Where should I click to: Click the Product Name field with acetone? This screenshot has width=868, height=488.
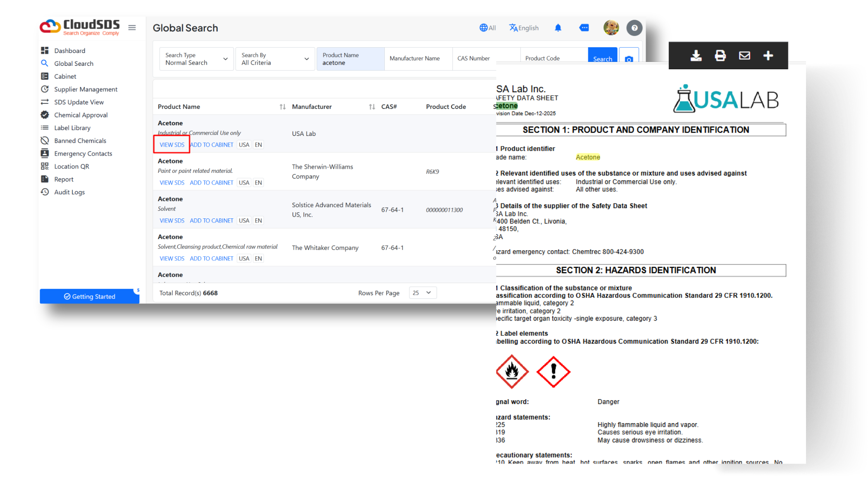(x=350, y=59)
